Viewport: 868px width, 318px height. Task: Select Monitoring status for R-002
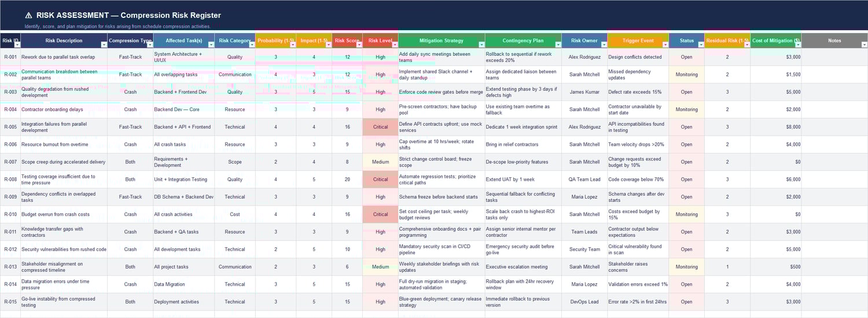[687, 74]
